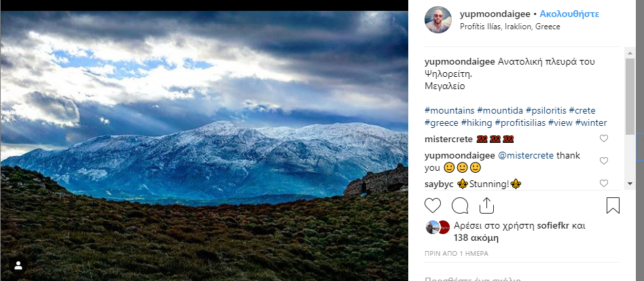The image size is (644, 281).
Task: Like the post with the heart icon
Action: click(x=433, y=205)
